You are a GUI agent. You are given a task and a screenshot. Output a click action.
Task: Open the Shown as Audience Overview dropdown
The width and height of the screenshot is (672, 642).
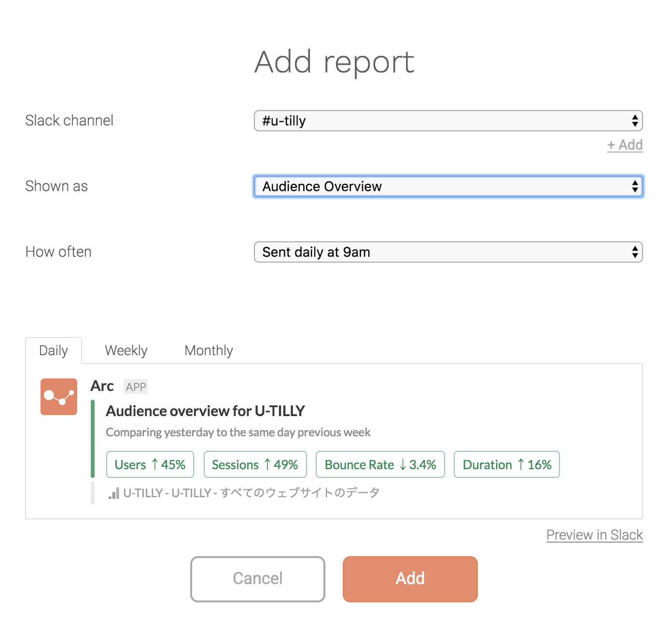(x=448, y=186)
